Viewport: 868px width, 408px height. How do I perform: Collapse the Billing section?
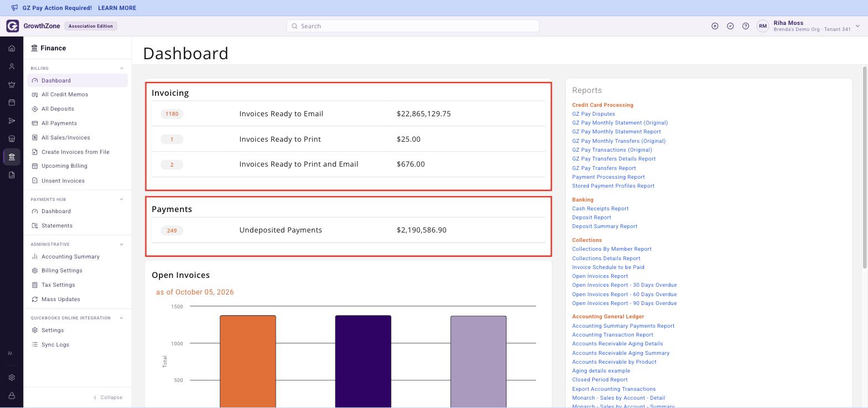click(122, 69)
